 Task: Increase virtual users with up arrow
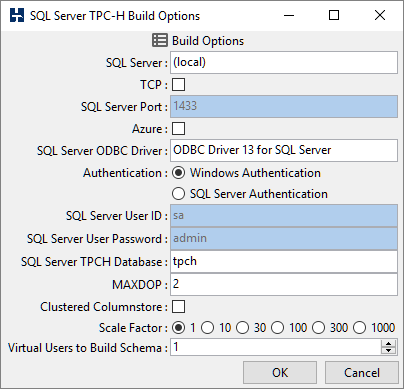click(388, 344)
